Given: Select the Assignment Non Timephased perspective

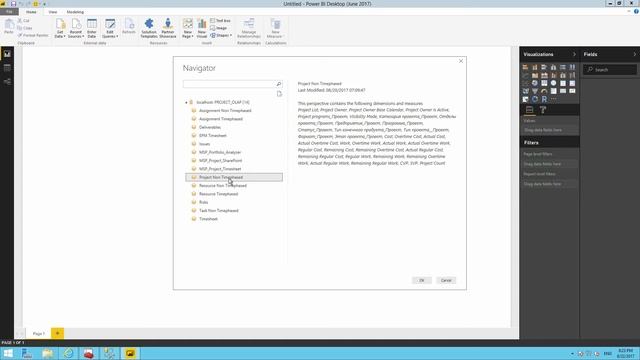Looking at the screenshot, I should pos(225,111).
